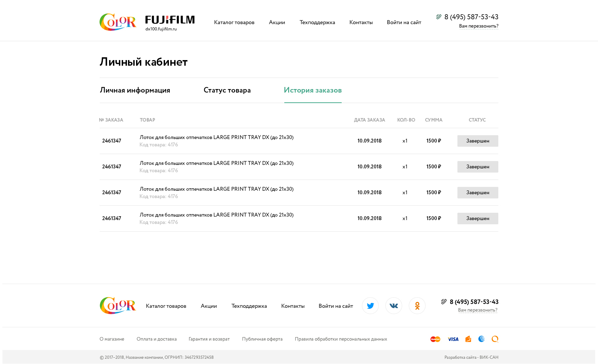This screenshot has width=598, height=364.
Task: Click the Color logo in the footer
Action: click(x=118, y=306)
